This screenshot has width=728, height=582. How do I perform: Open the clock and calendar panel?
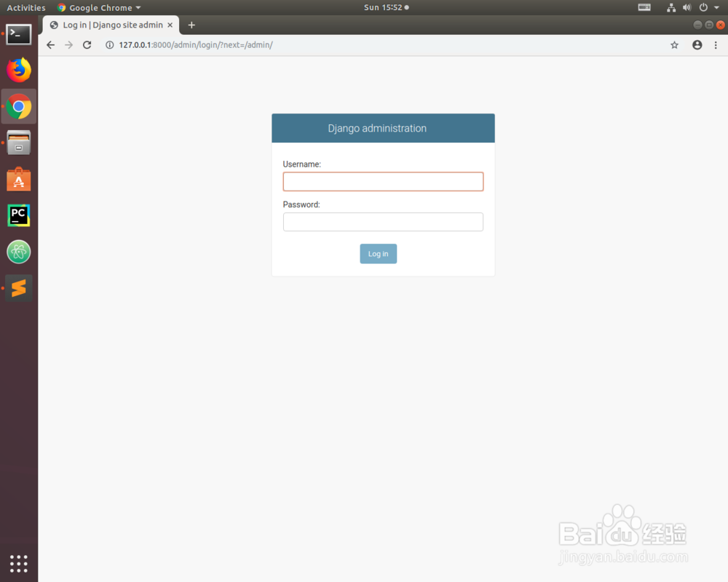click(387, 7)
